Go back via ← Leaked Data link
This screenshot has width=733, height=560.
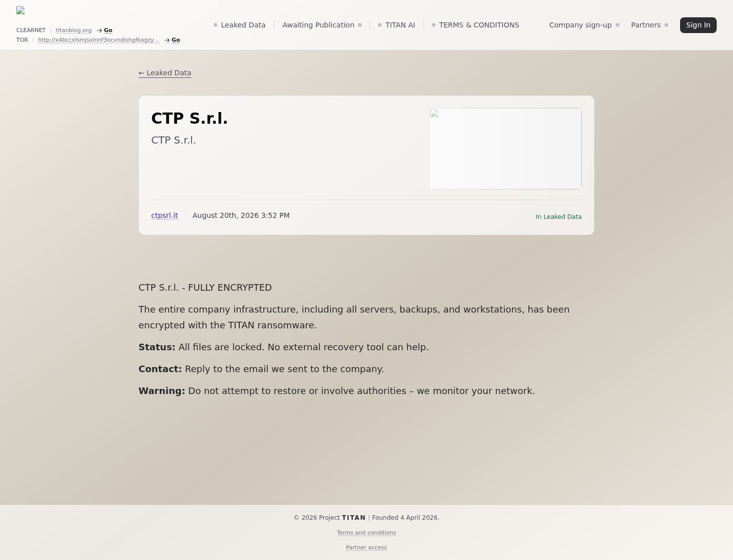coord(165,73)
